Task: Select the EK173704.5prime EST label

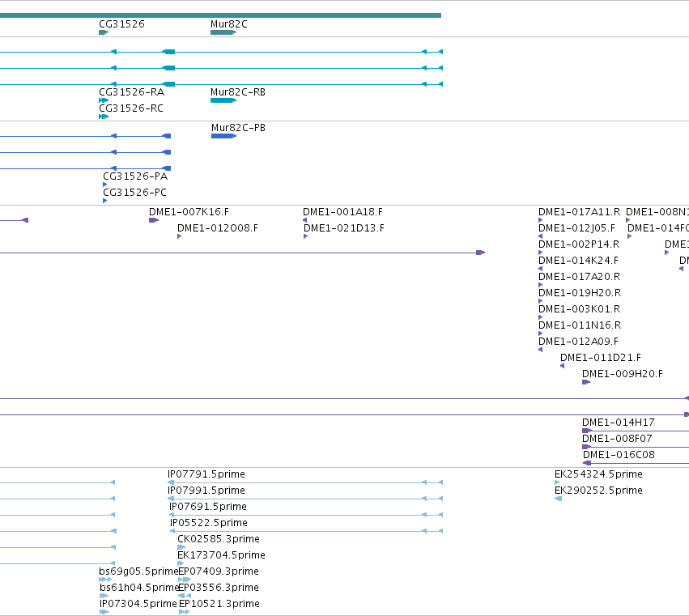Action: 221,556
